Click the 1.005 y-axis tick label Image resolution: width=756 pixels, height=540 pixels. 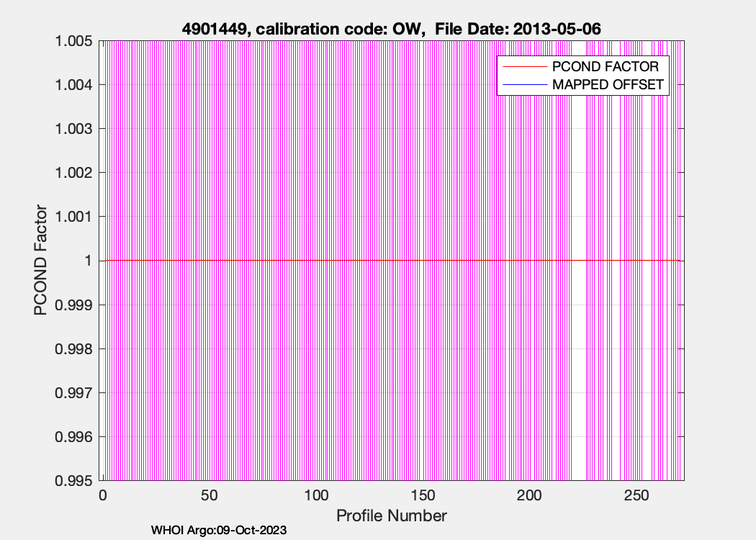73,41
